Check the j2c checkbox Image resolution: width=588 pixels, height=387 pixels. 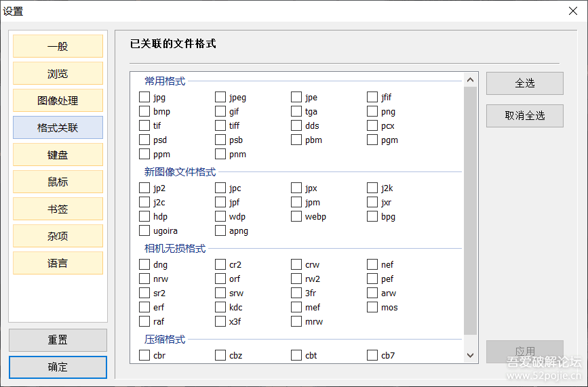pyautogui.click(x=144, y=202)
